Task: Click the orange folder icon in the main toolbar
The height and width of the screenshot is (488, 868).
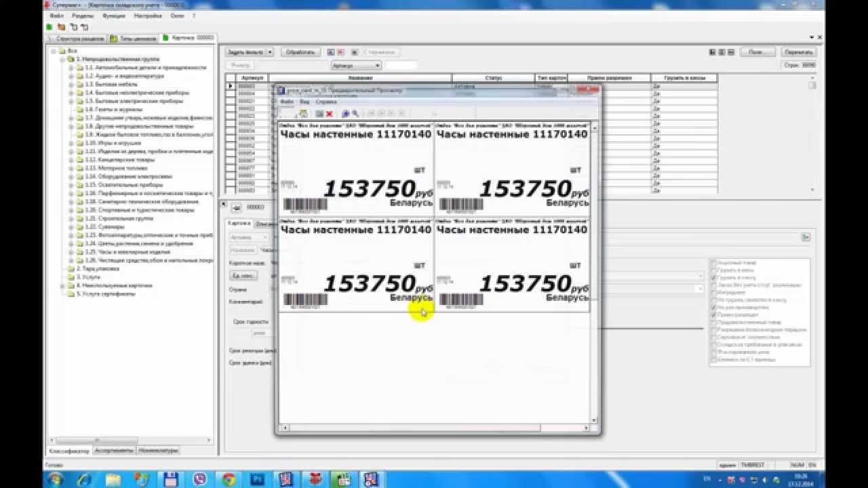Action: (61, 27)
